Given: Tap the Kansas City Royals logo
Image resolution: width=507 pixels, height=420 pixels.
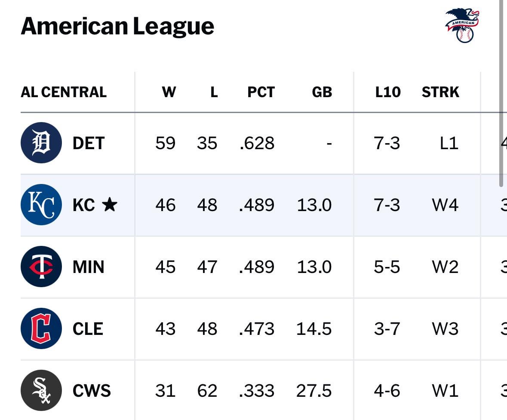Looking at the screenshot, I should 41,205.
